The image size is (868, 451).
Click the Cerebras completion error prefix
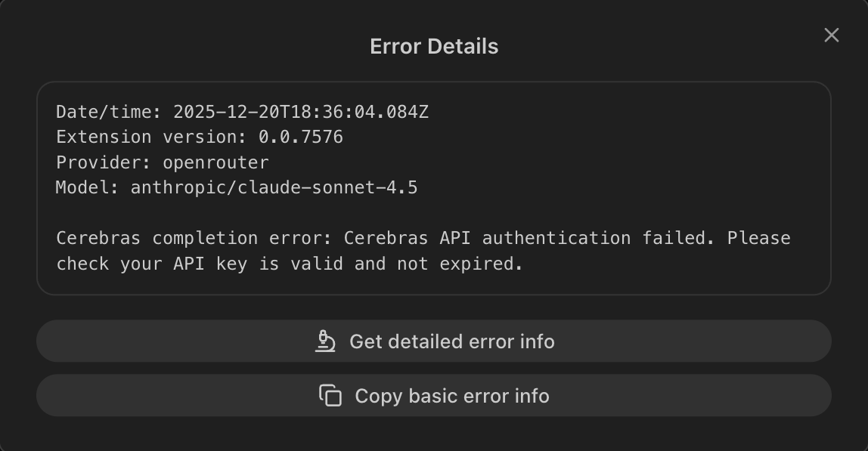pyautogui.click(x=194, y=238)
